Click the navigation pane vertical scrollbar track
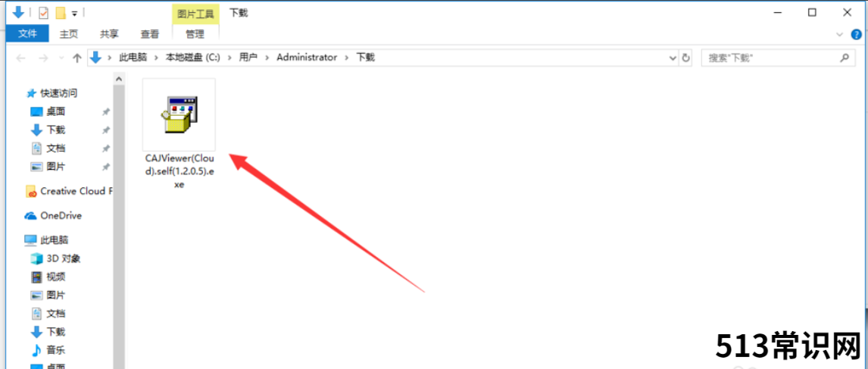The width and height of the screenshot is (868, 369). (x=119, y=227)
